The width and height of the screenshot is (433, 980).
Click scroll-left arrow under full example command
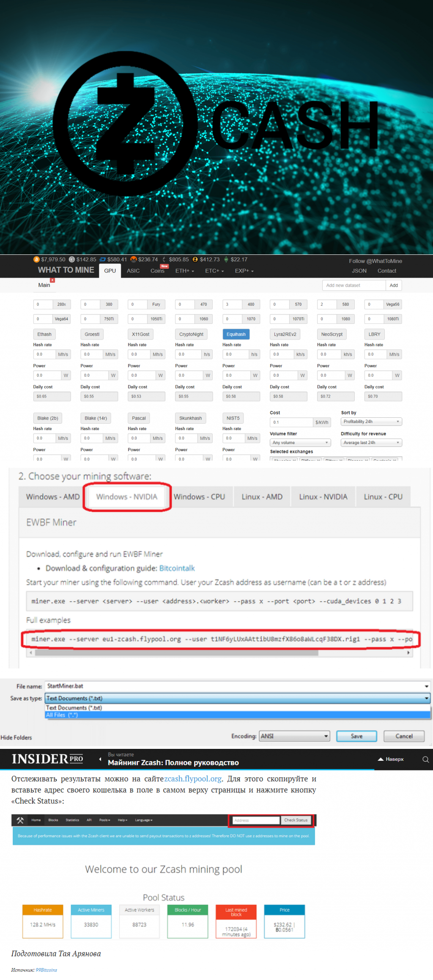pyautogui.click(x=30, y=653)
